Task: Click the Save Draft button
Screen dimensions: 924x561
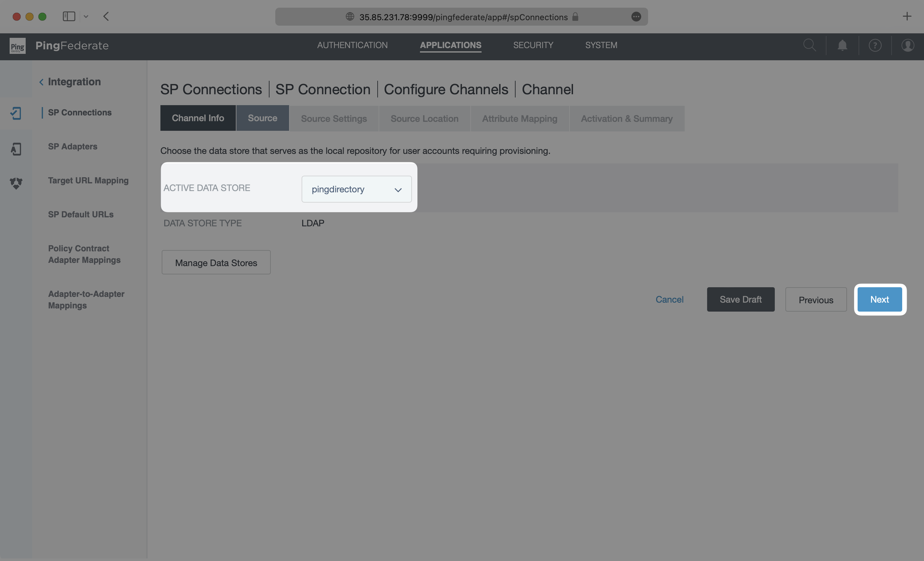Action: click(x=740, y=299)
